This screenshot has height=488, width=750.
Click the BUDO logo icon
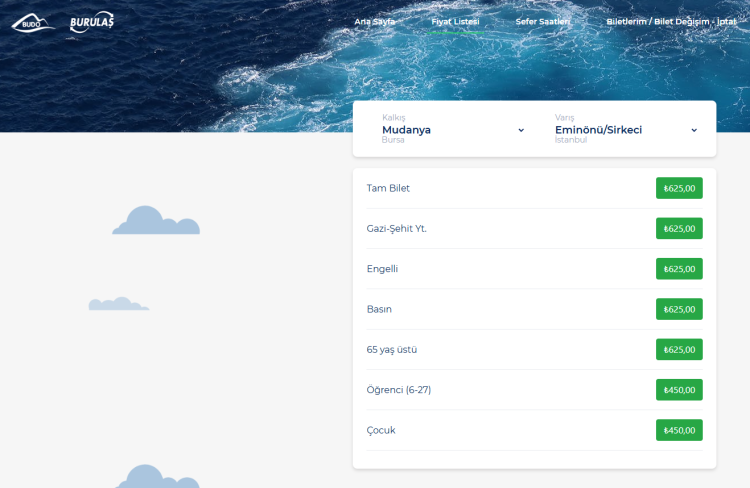coord(32,21)
